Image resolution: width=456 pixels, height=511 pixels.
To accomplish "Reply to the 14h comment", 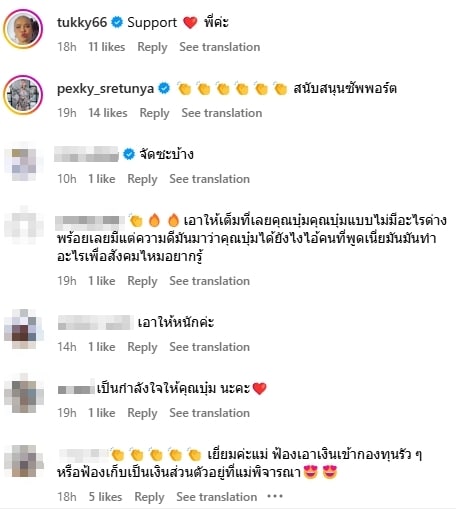I will point(142,347).
